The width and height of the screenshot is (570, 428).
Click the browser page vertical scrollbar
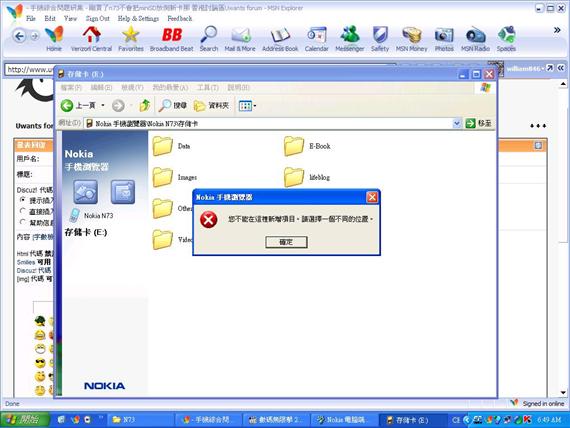563,238
